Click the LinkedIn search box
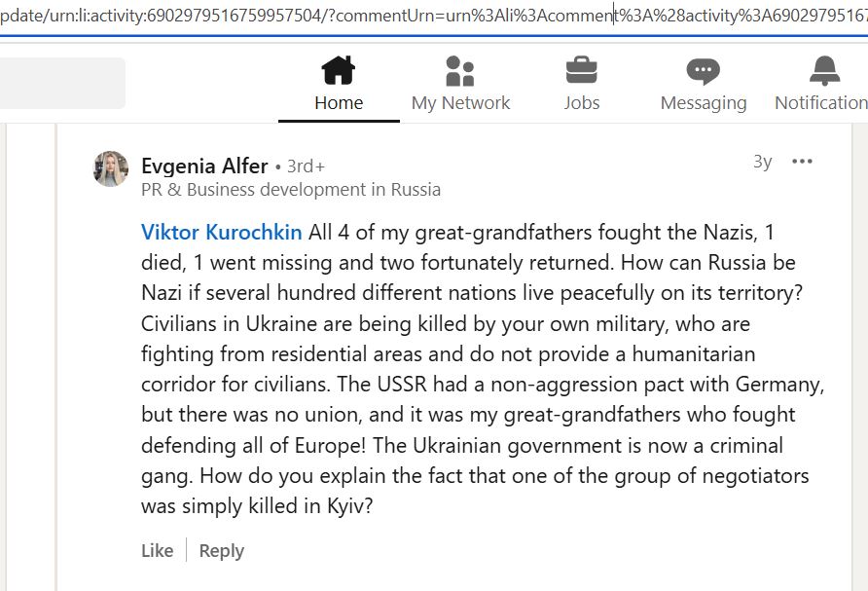This screenshot has width=868, height=591. [x=62, y=83]
